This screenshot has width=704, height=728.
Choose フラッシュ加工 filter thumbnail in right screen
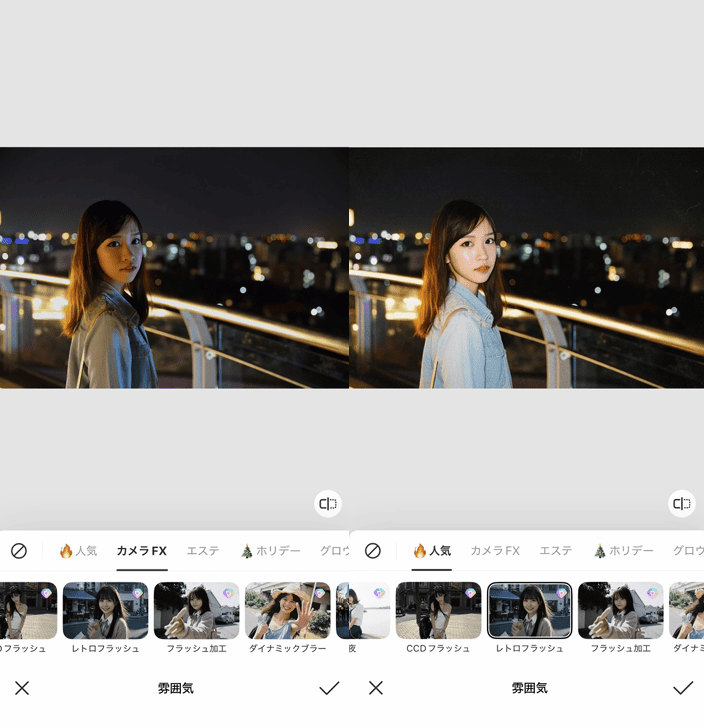tap(620, 611)
